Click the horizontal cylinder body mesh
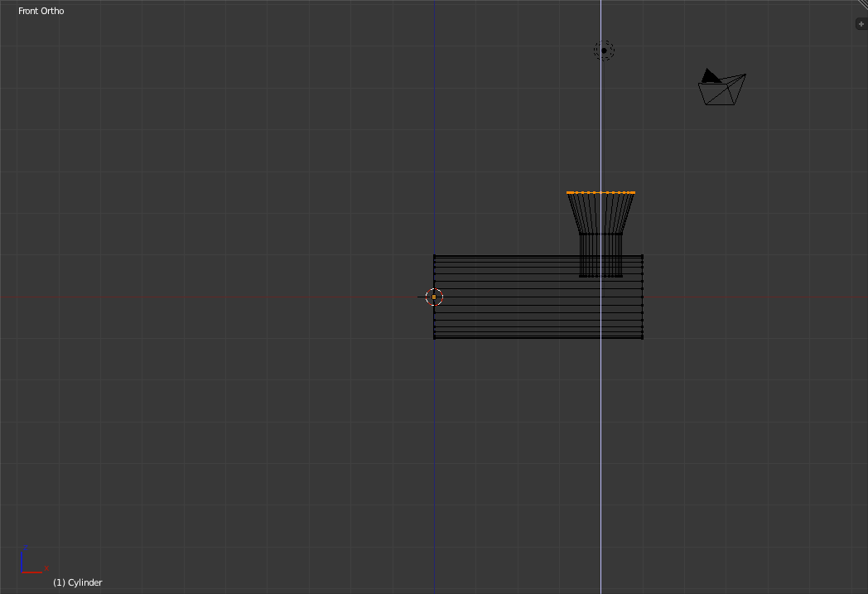The image size is (868, 594). (538, 297)
